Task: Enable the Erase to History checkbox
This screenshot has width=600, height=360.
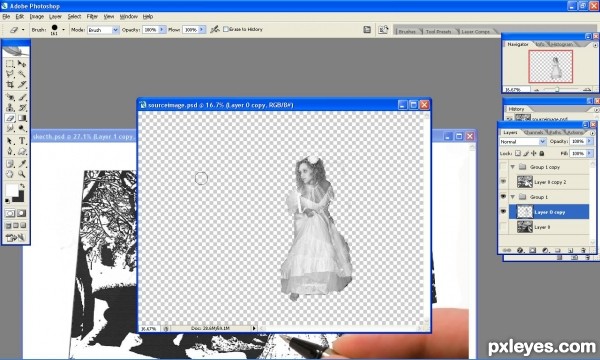Action: tap(226, 29)
